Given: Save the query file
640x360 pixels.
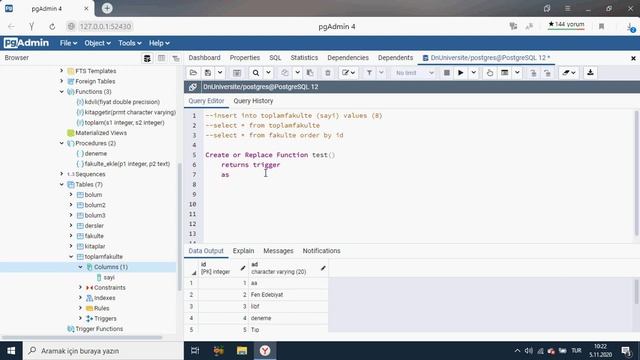Looking at the screenshot, I should coord(208,73).
